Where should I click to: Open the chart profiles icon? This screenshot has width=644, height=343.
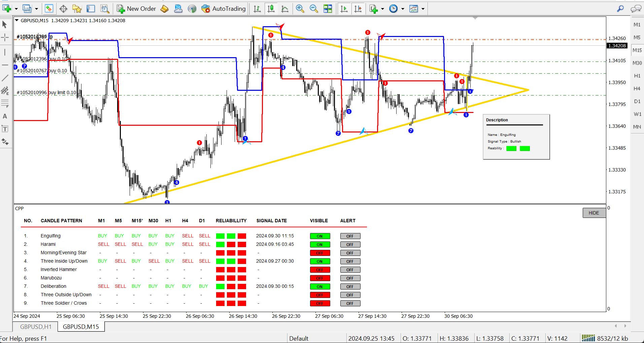coord(27,8)
